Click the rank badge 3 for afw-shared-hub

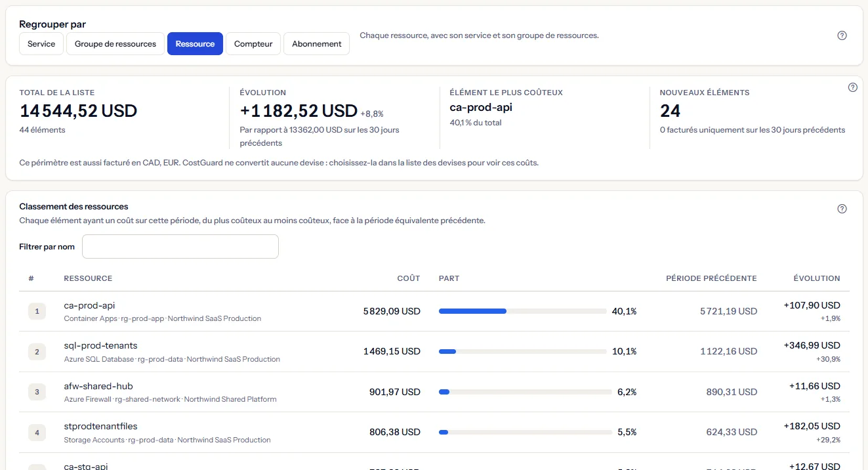click(x=37, y=393)
